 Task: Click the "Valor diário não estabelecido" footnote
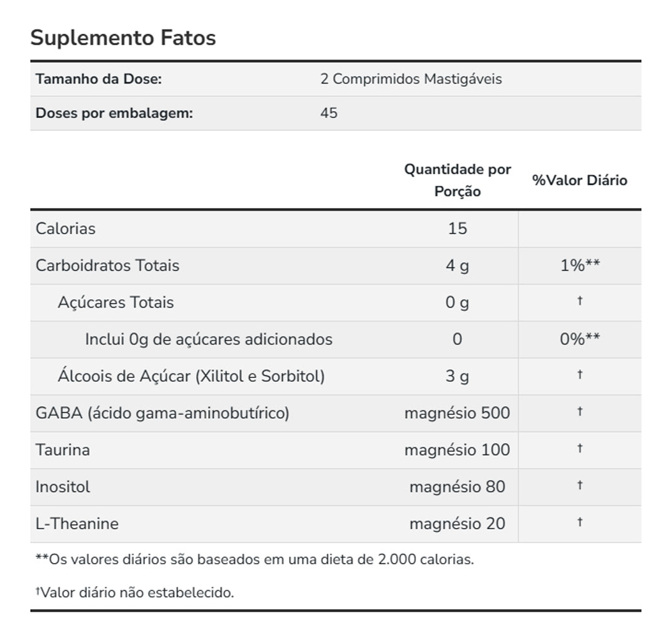pyautogui.click(x=137, y=592)
